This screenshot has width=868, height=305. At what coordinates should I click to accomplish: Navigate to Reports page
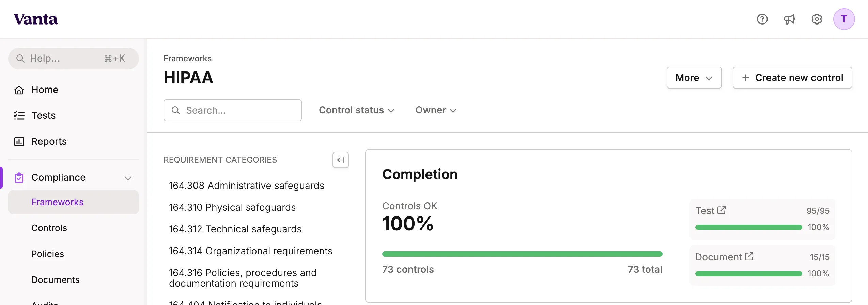[49, 141]
